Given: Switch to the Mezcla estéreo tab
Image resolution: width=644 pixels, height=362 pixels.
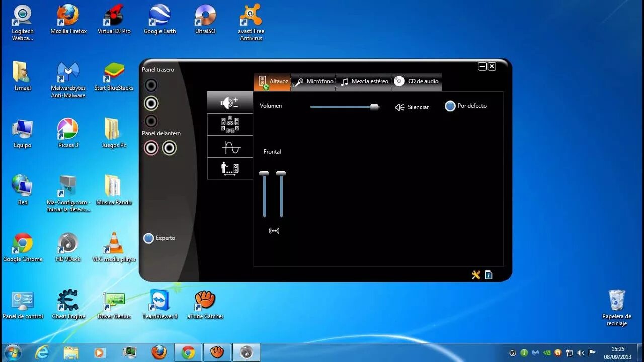Looking at the screenshot, I should (364, 81).
